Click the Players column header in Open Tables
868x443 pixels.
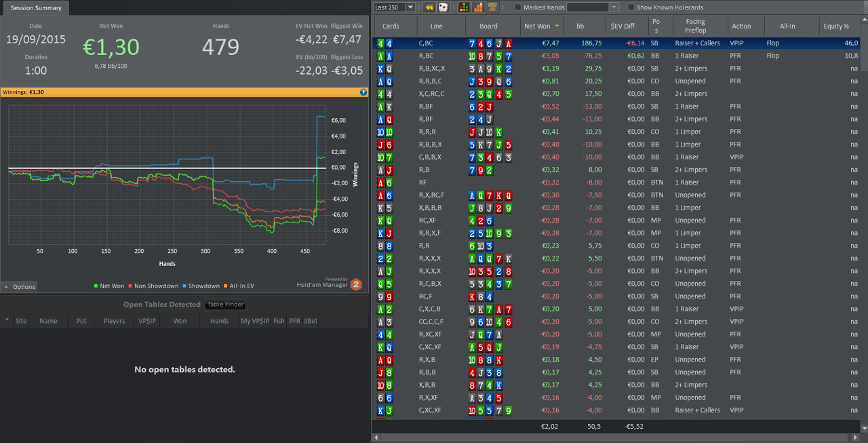coord(114,321)
